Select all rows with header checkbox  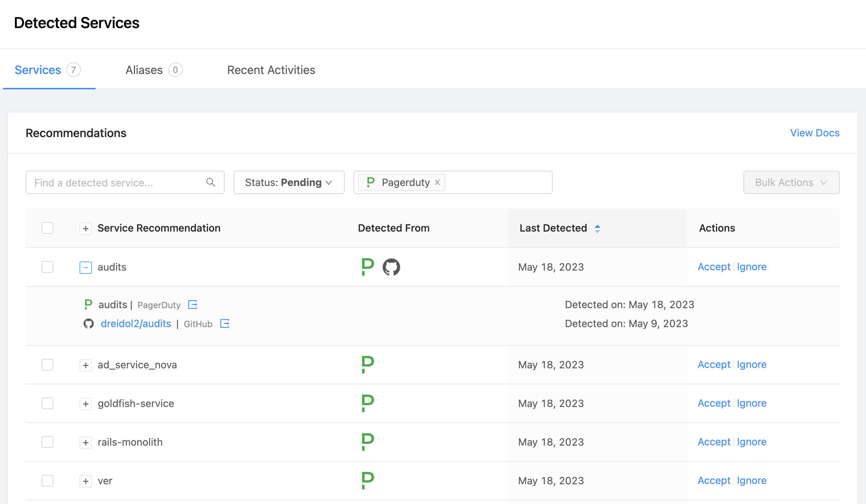(47, 228)
